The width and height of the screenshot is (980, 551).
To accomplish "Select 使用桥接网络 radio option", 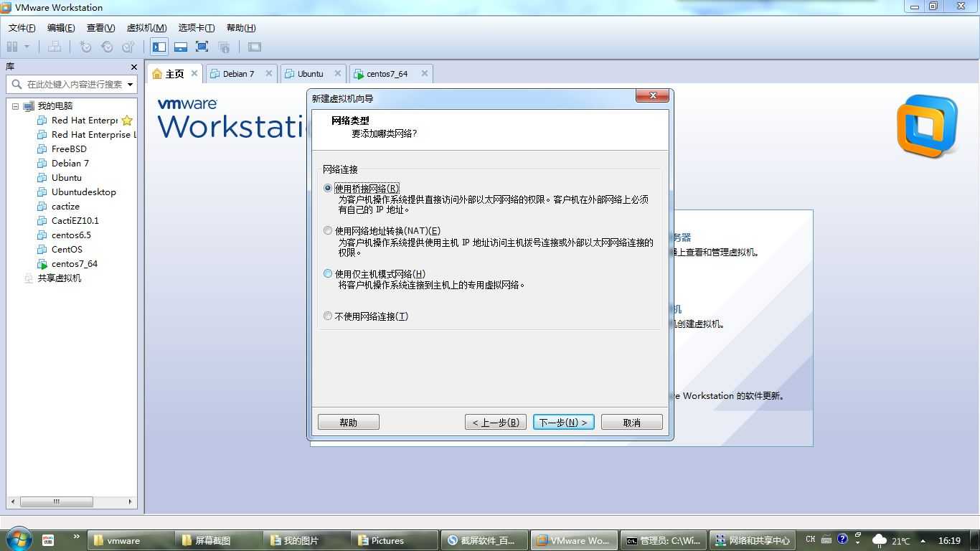I will 328,188.
